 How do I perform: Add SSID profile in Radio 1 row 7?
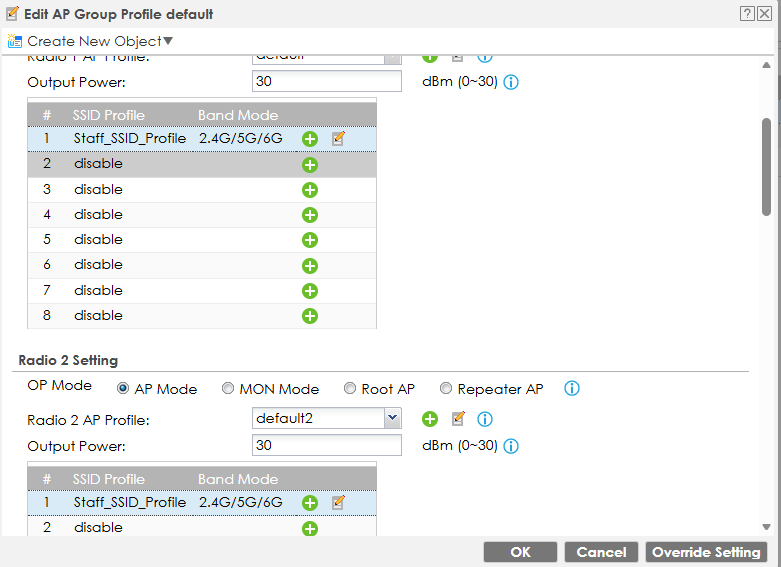[x=310, y=291]
